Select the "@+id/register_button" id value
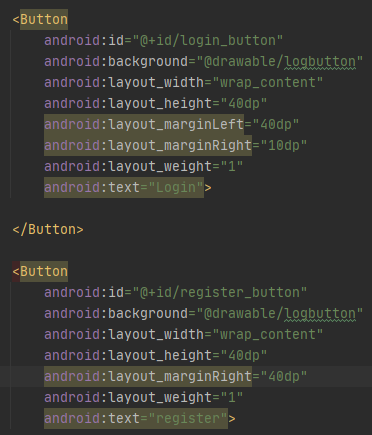Screen dimensions: 372x435 [220, 293]
